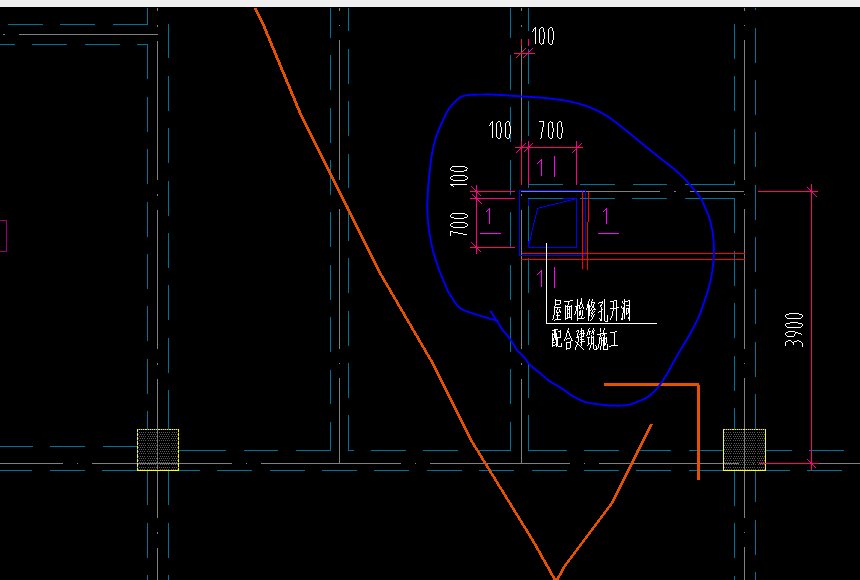Pick the 100 dimension text beside horizontal 700
The image size is (860, 580).
pos(500,131)
